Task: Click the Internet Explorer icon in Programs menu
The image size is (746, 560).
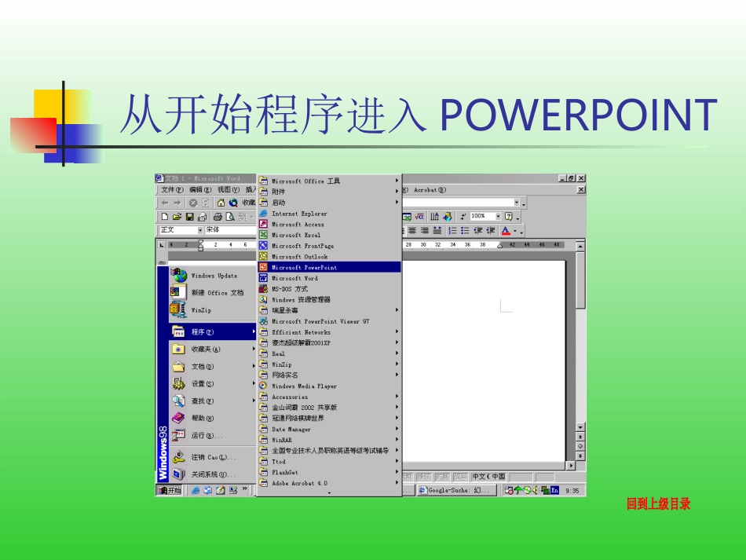Action: tap(263, 213)
